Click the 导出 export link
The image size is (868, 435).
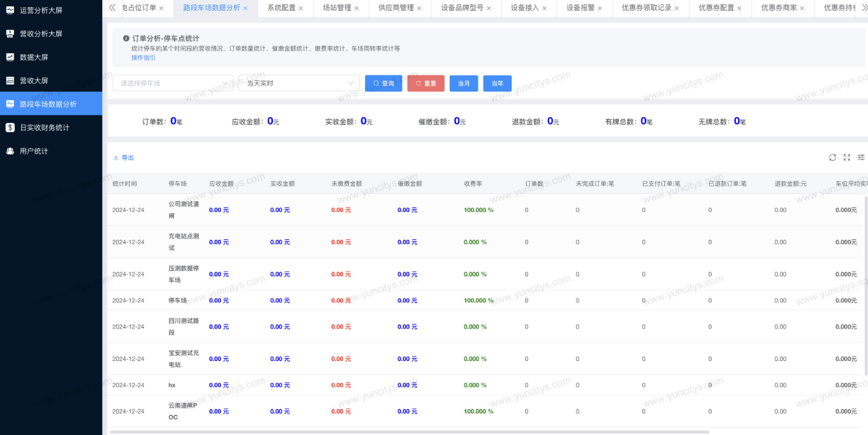click(x=123, y=157)
